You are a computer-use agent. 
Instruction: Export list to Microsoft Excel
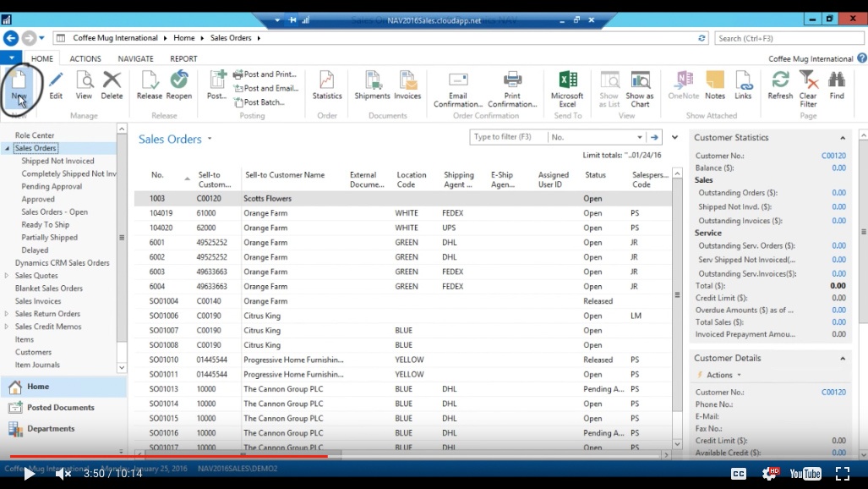569,87
